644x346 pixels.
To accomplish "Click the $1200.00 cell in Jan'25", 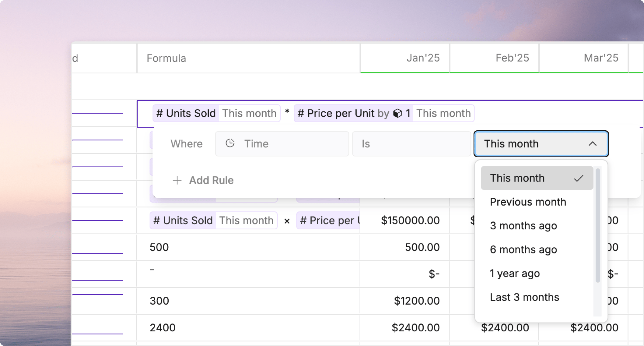I will (405, 301).
